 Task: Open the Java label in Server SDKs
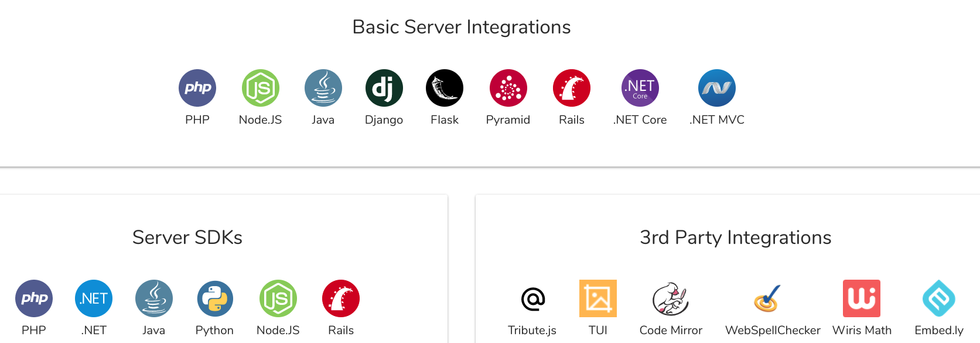tap(154, 330)
